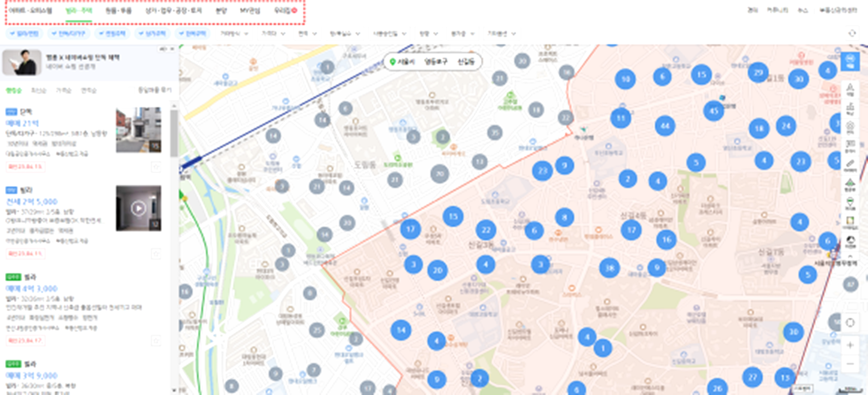The height and width of the screenshot is (395, 868).
Task: Click the blue map type button top right
Action: pyautogui.click(x=850, y=61)
